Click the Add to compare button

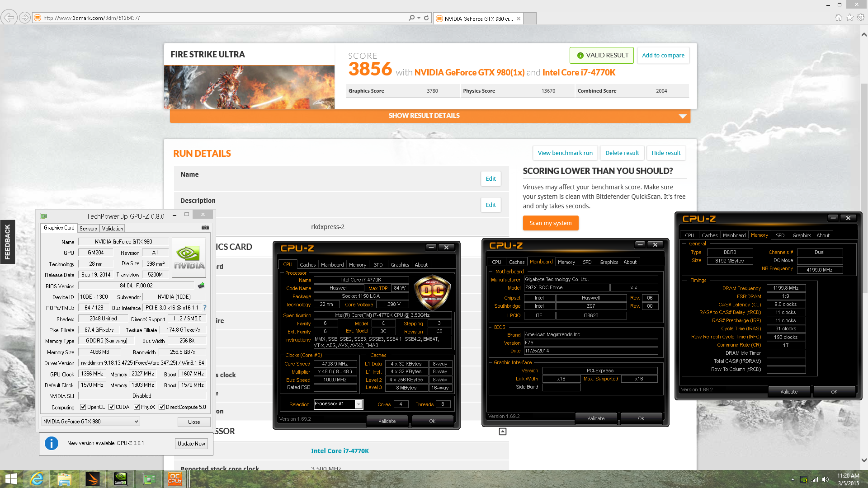point(663,56)
